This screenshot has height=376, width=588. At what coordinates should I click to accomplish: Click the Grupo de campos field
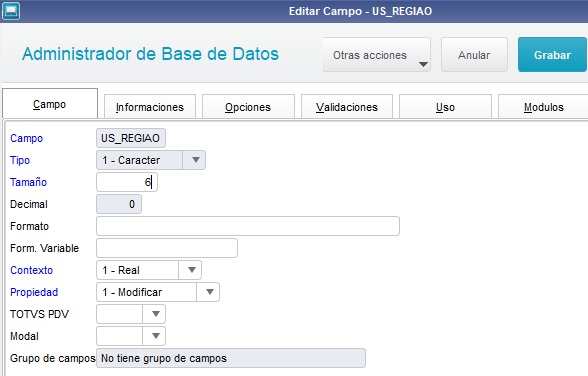click(231, 358)
